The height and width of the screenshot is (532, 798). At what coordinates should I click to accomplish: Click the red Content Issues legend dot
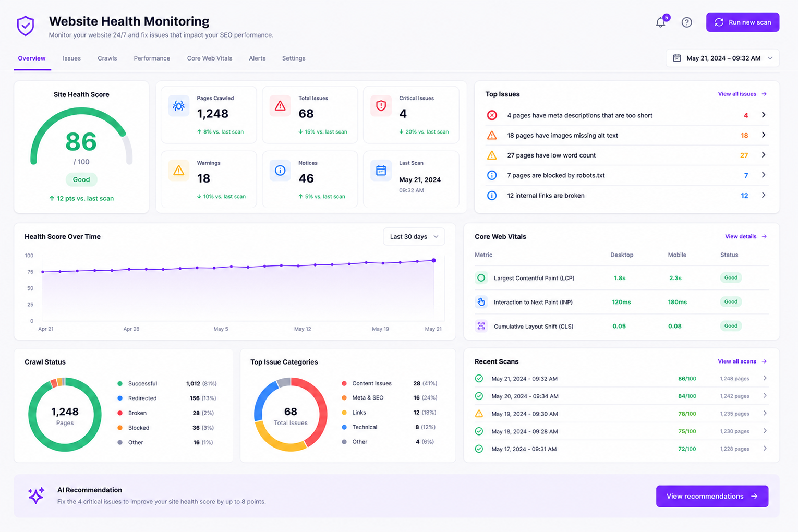coord(344,383)
